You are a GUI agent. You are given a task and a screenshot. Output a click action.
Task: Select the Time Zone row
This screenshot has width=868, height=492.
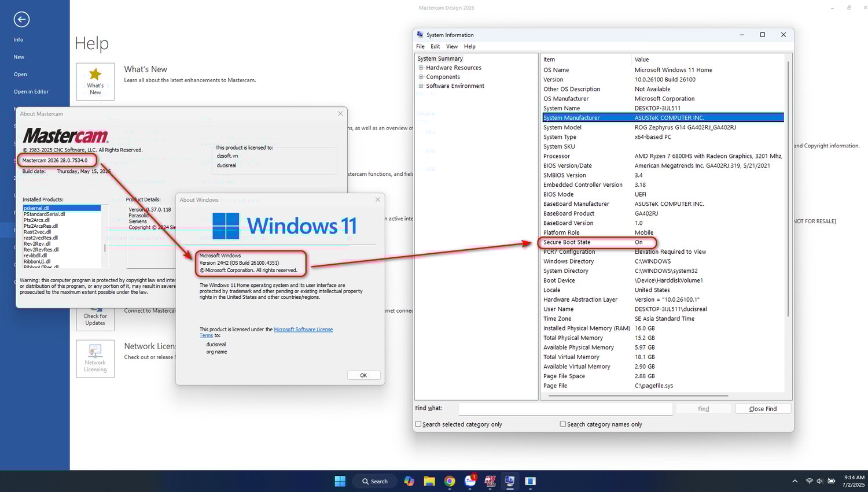tap(663, 319)
